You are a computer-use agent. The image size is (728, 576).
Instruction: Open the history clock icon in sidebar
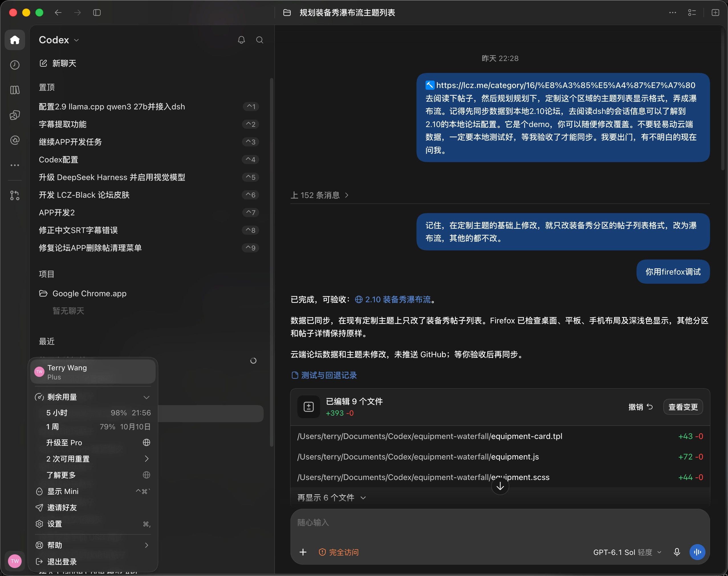click(15, 65)
